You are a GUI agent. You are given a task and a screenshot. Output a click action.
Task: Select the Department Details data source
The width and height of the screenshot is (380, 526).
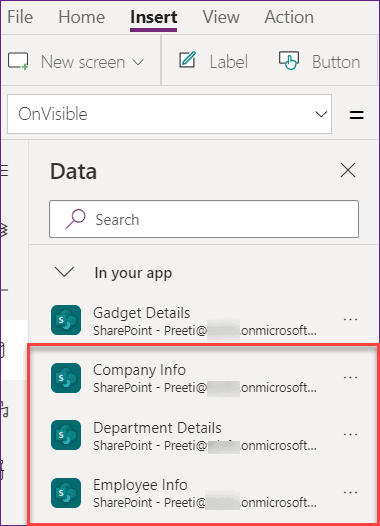coord(203,436)
